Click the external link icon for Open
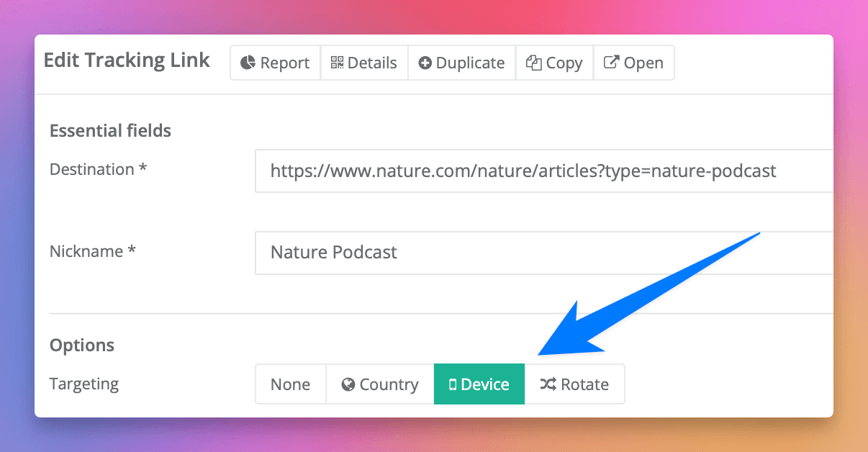Viewport: 868px width, 452px height. point(611,63)
